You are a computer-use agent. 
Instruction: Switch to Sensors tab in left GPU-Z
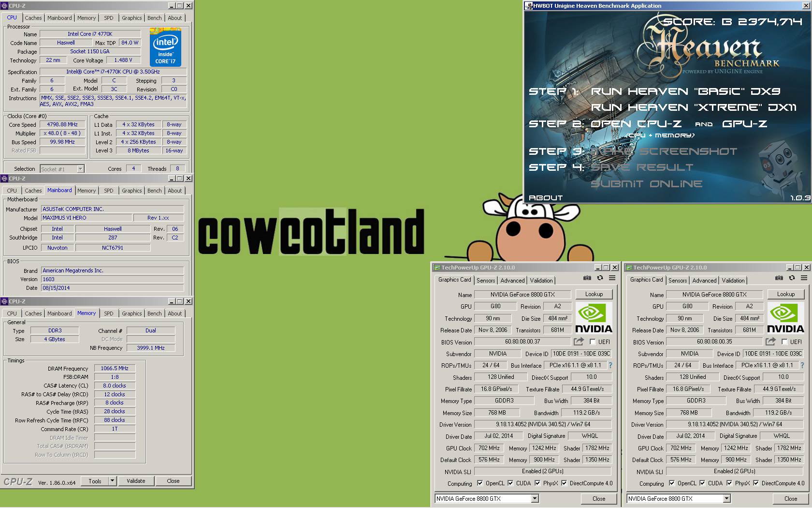point(486,281)
